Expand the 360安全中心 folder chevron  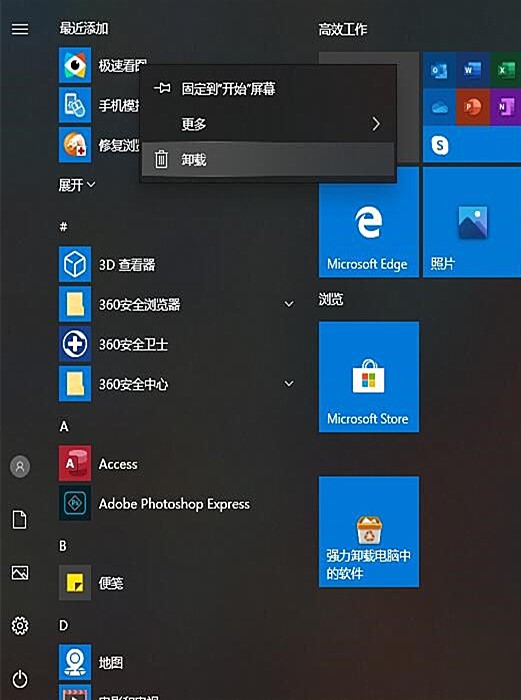tap(289, 383)
